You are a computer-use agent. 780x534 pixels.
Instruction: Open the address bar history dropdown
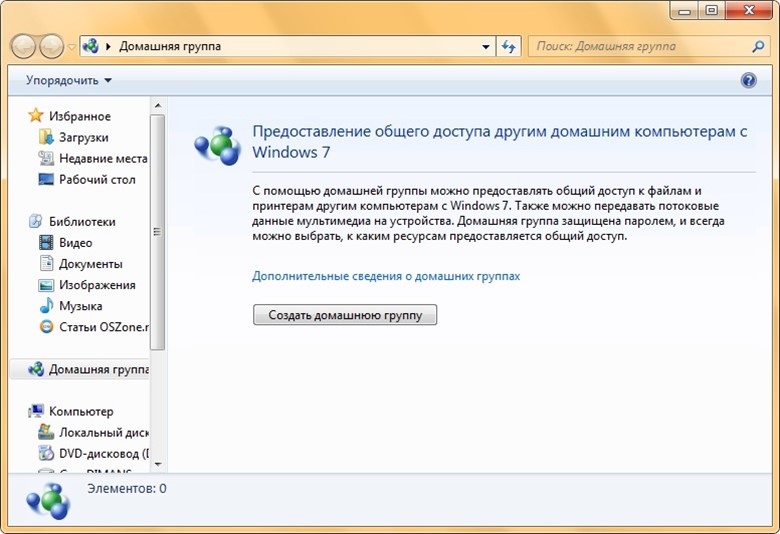pyautogui.click(x=486, y=47)
